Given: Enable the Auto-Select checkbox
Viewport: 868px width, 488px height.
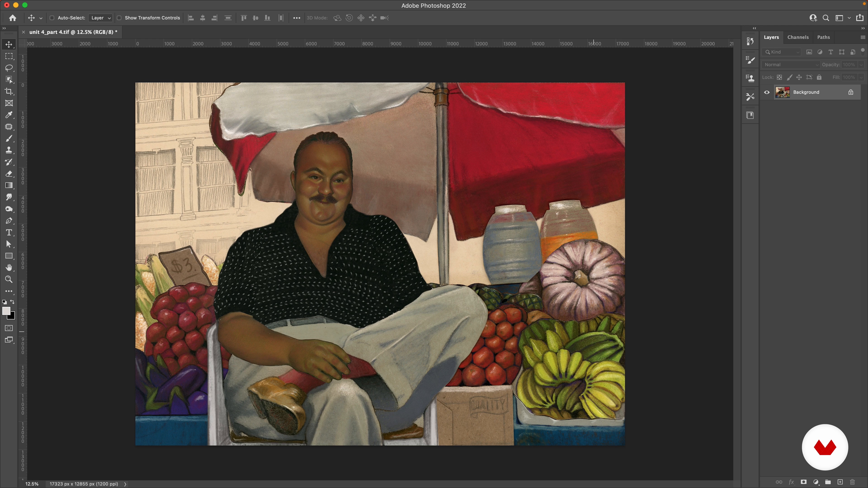Looking at the screenshot, I should pos(52,18).
